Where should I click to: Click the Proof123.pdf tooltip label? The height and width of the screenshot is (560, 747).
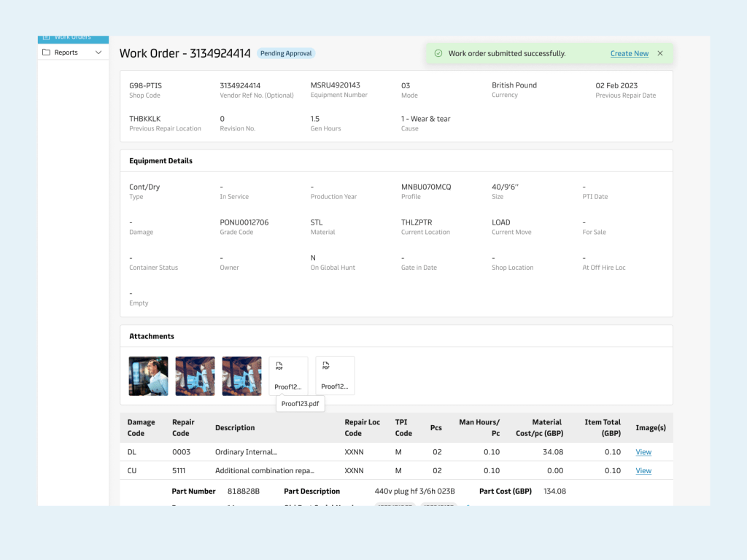coord(300,404)
